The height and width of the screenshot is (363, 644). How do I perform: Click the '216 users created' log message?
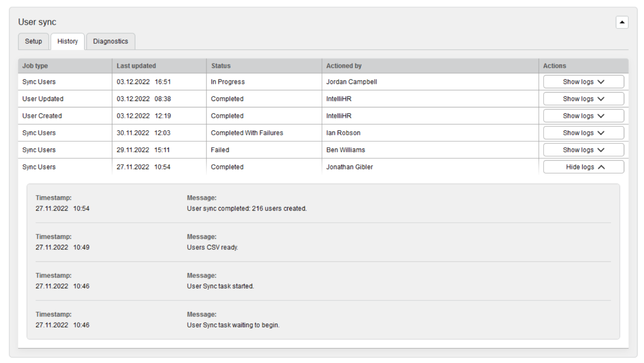point(247,209)
